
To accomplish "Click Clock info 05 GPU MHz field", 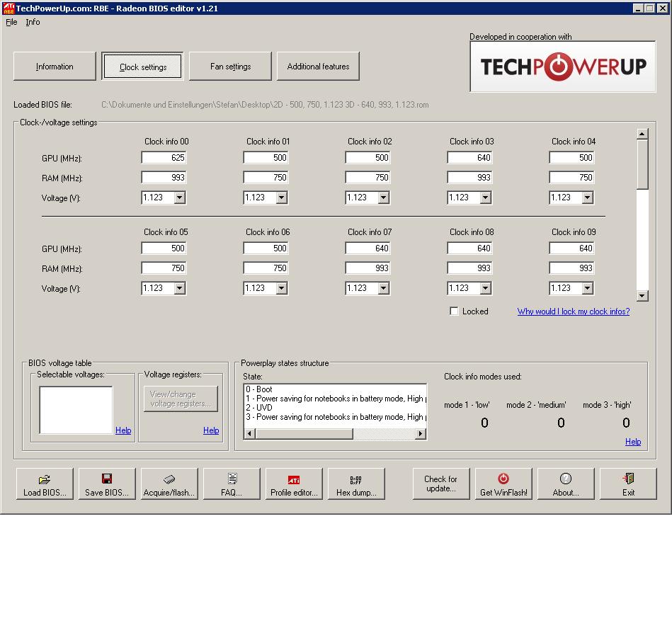I will coord(164,248).
